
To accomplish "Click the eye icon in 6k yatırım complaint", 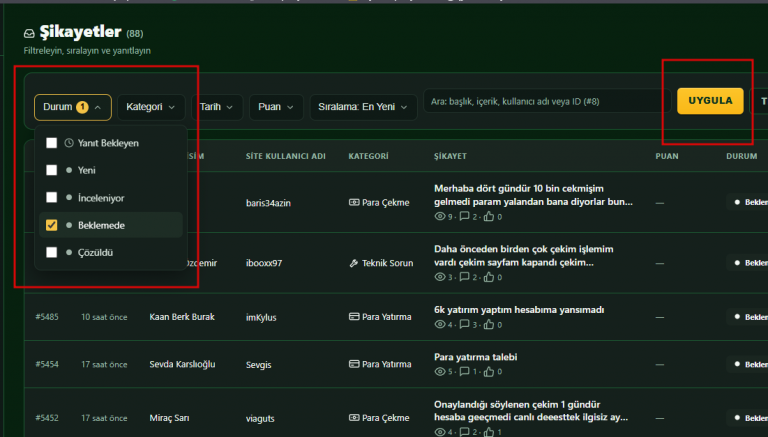I will (x=439, y=324).
